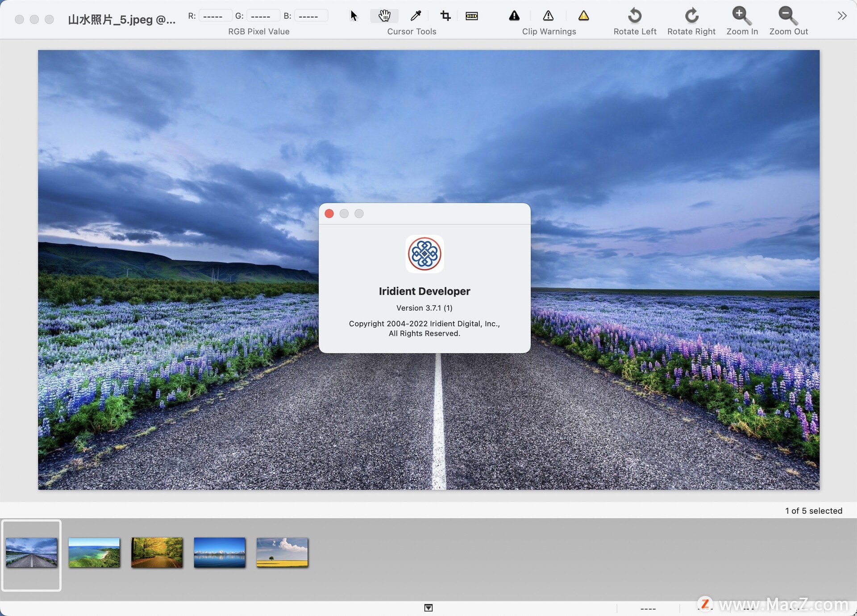
Task: Click the Iridient Developer logo icon
Action: click(424, 254)
